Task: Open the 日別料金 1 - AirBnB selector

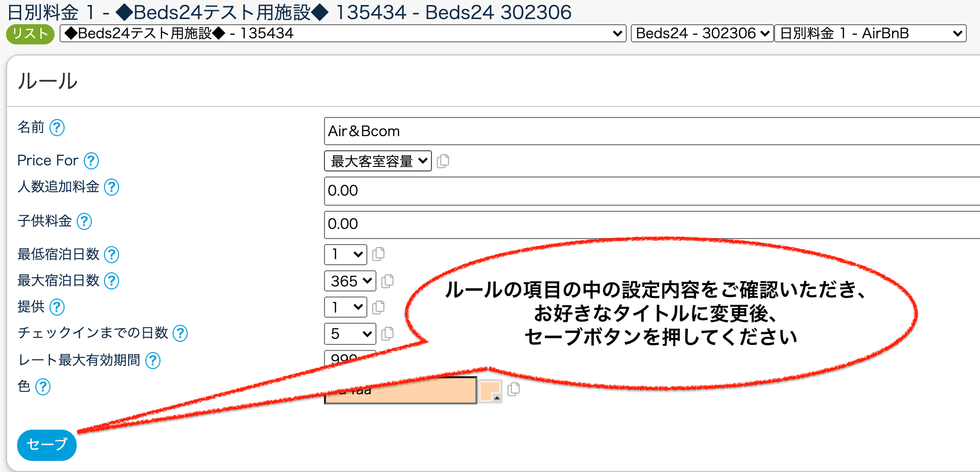Action: 870,34
